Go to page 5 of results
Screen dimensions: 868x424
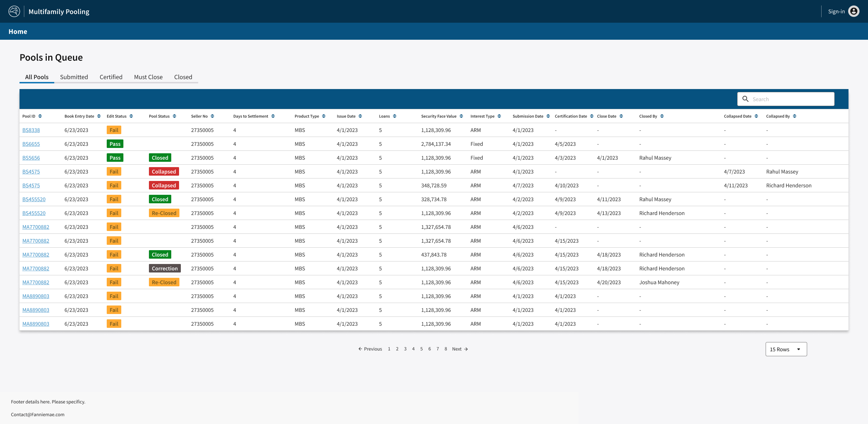tap(421, 349)
